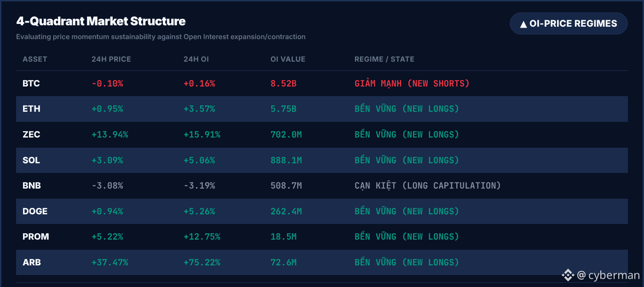
Task: Click ZEC's 702.0M OI value
Action: (x=286, y=135)
